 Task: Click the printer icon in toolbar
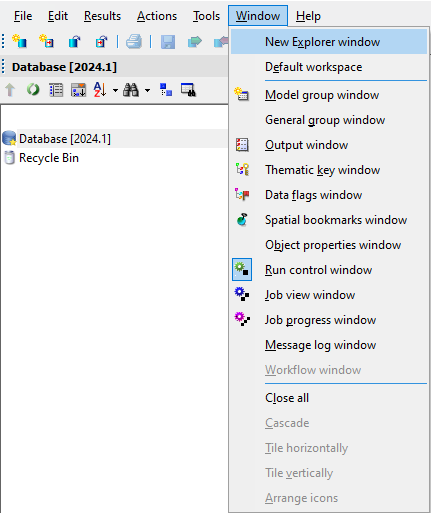coord(134,42)
